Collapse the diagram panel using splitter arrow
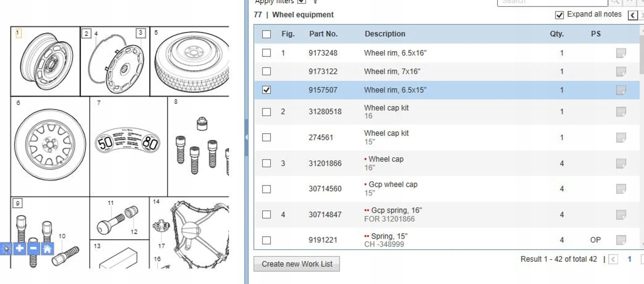 coord(247,137)
